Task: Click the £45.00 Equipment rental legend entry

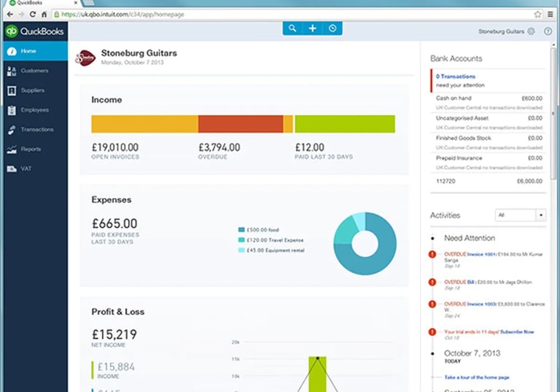Action: 271,250
